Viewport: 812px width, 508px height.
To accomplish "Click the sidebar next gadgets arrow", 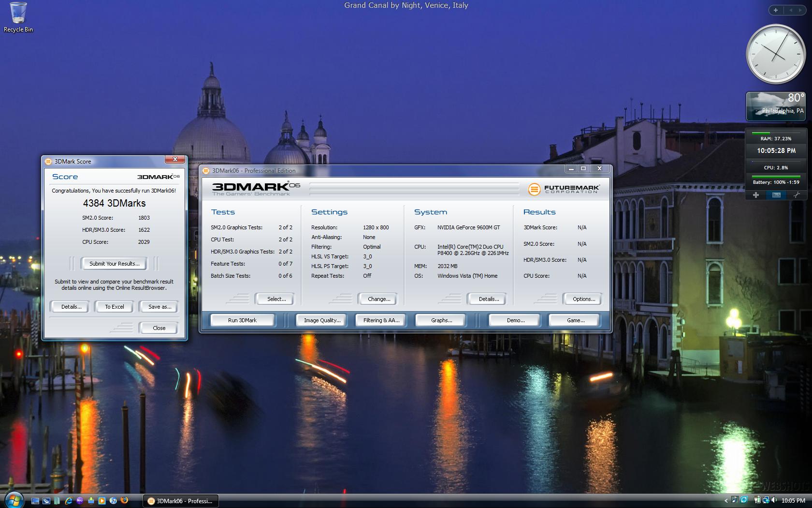I will (801, 10).
